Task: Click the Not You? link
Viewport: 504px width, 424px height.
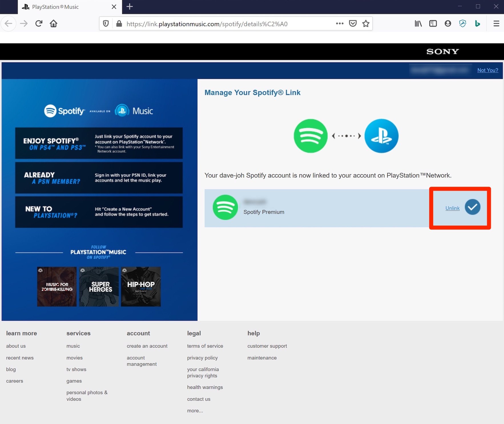Action: pos(488,70)
